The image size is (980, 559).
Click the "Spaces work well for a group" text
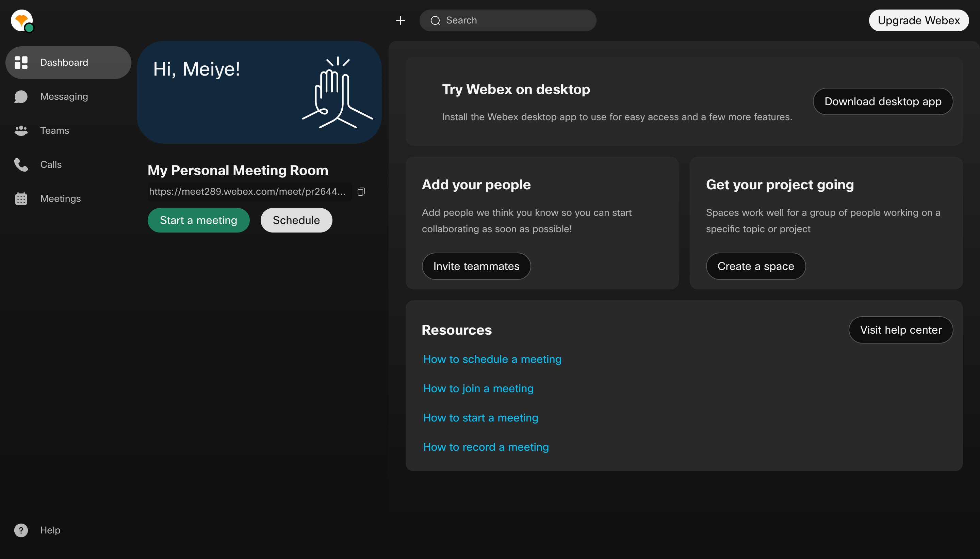point(823,221)
